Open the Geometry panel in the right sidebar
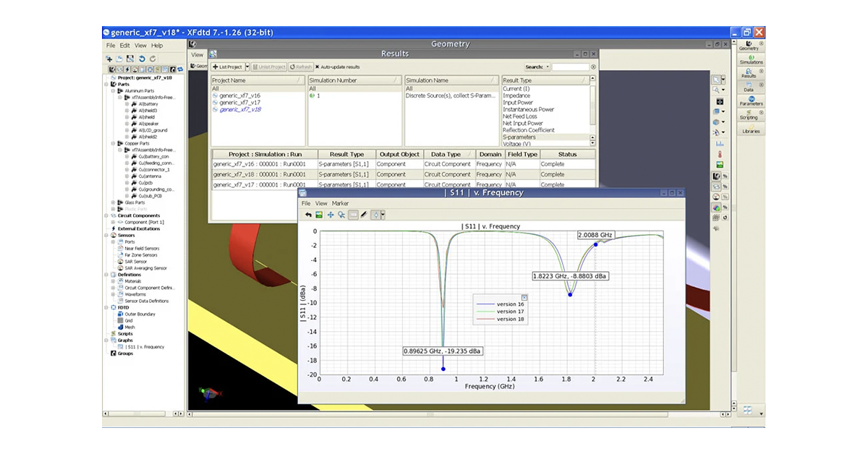Image resolution: width=868 pixels, height=454 pixels. tap(751, 46)
